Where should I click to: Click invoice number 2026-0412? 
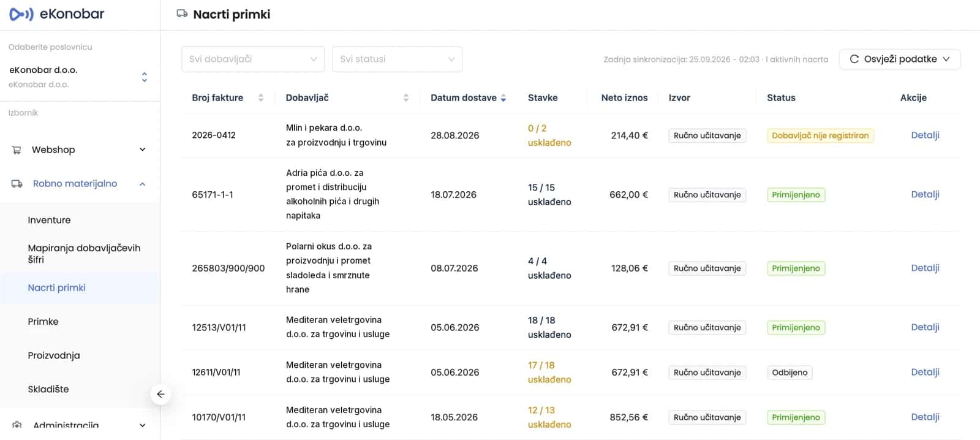click(214, 135)
